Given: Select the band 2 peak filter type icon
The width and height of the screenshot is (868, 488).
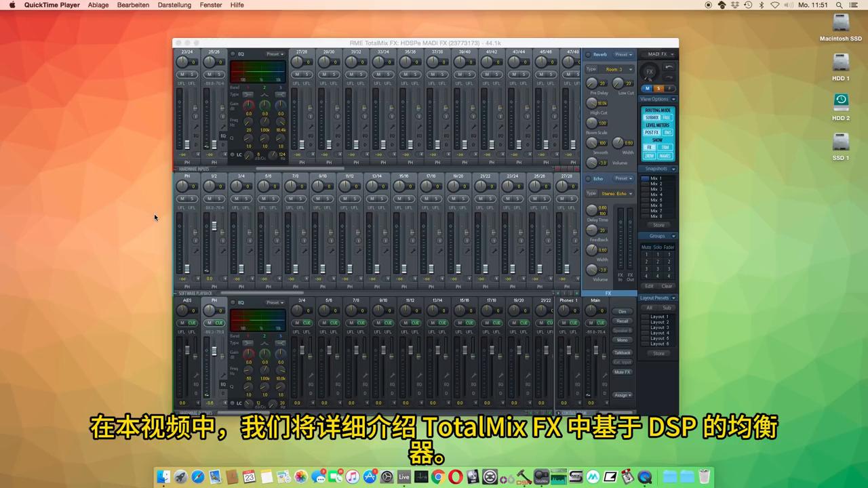Looking at the screenshot, I should pos(264,95).
